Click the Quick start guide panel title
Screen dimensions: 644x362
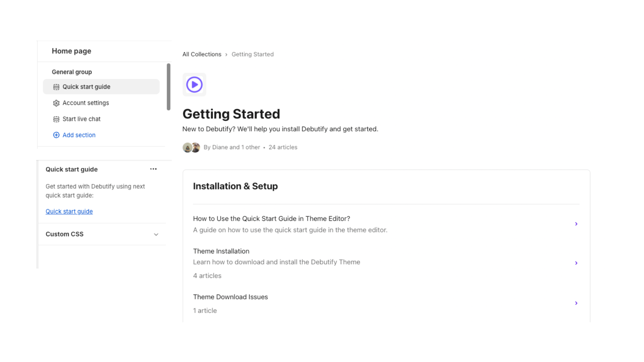(x=71, y=169)
